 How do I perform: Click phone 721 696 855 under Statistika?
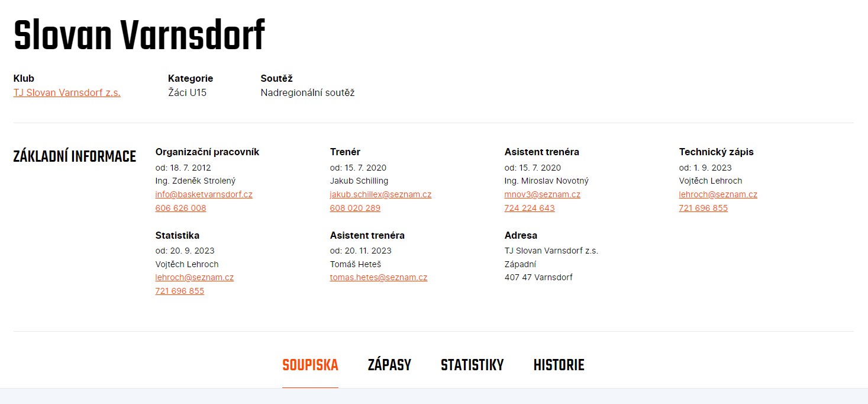(180, 291)
